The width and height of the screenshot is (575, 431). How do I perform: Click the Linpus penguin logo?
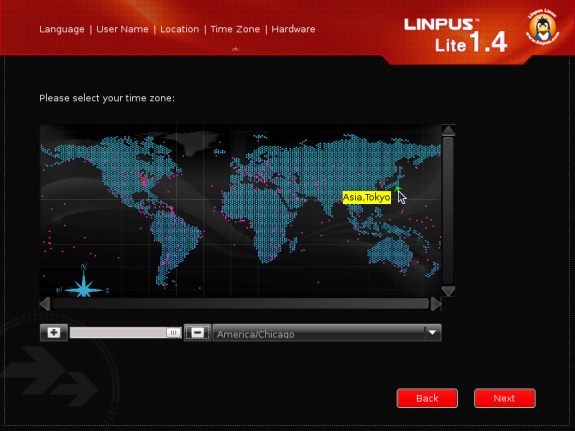(x=543, y=26)
